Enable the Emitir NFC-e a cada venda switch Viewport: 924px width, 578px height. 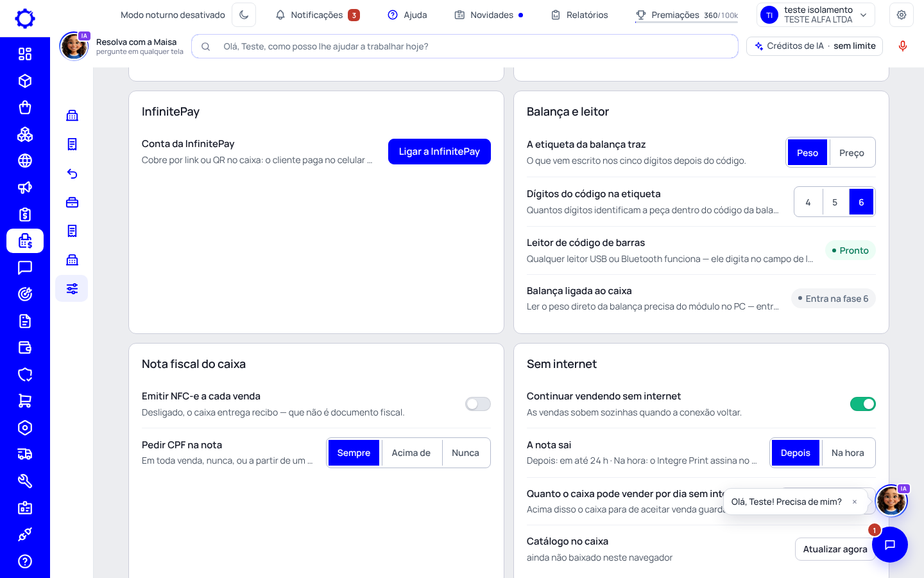(x=478, y=404)
